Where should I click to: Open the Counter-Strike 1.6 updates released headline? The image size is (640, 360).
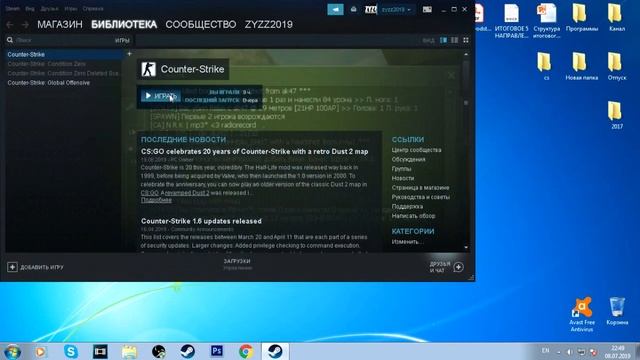click(201, 221)
